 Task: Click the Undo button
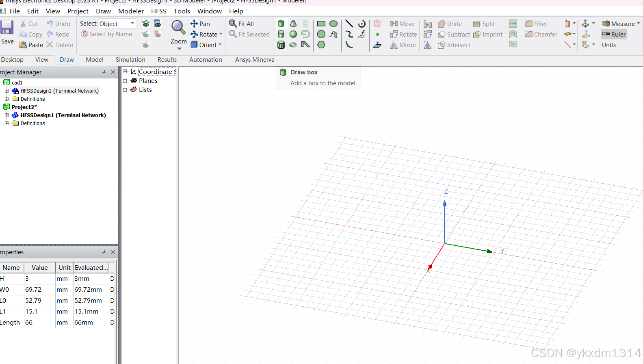[x=58, y=24]
